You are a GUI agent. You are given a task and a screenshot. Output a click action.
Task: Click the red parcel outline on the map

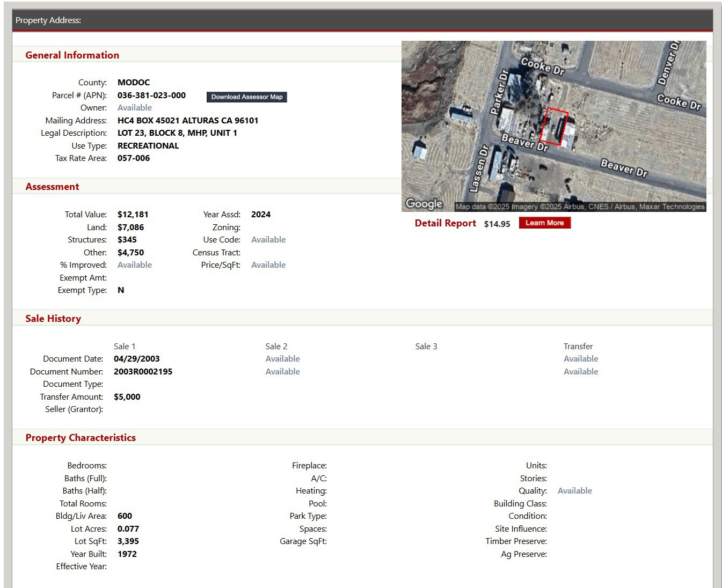(554, 127)
